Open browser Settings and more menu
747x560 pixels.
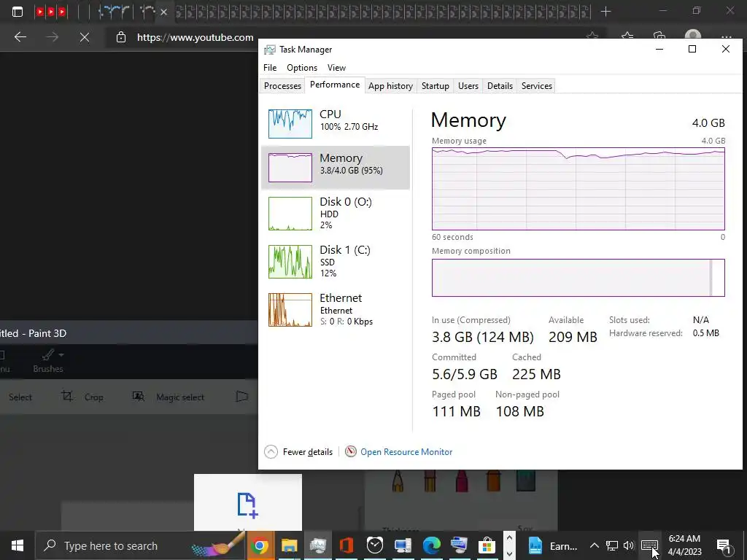pyautogui.click(x=726, y=37)
